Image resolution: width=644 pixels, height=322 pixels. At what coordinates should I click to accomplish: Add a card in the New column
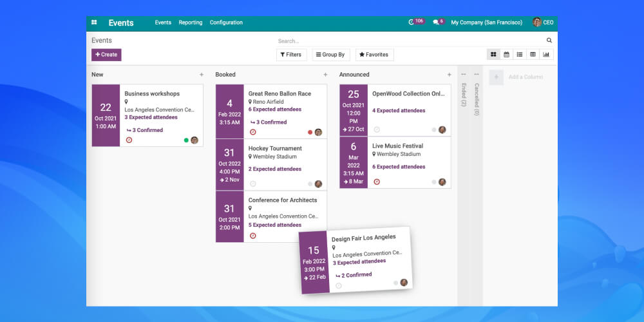[201, 75]
